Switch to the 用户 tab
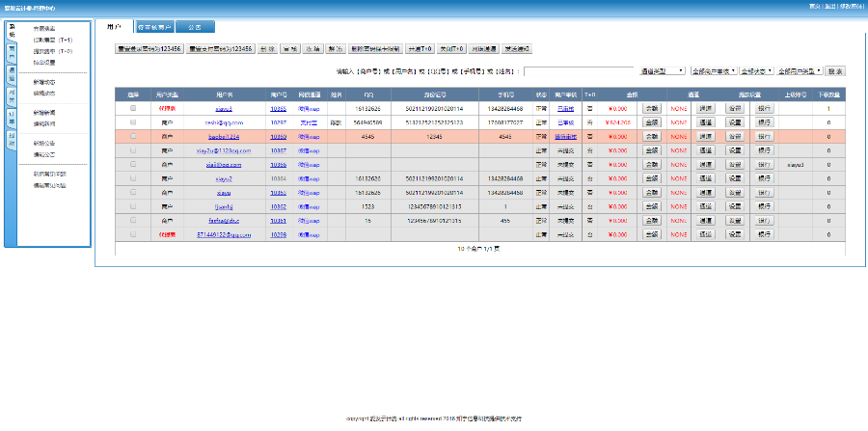The width and height of the screenshot is (868, 431). 114,27
